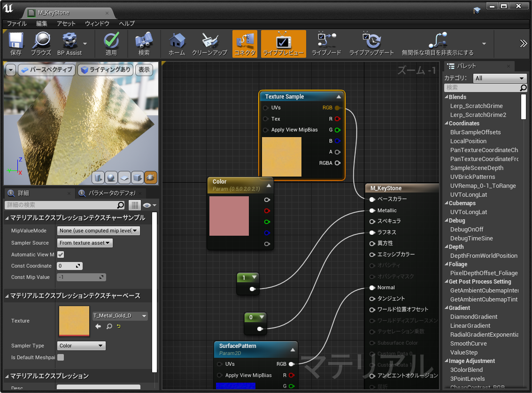The height and width of the screenshot is (393, 532).
Task: Click find texture in browser magnifier
Action: pos(109,326)
